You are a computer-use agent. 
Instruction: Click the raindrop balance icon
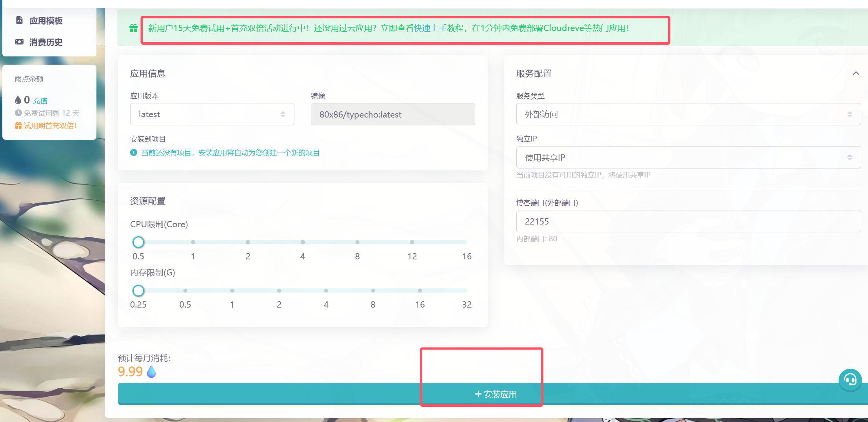click(18, 100)
